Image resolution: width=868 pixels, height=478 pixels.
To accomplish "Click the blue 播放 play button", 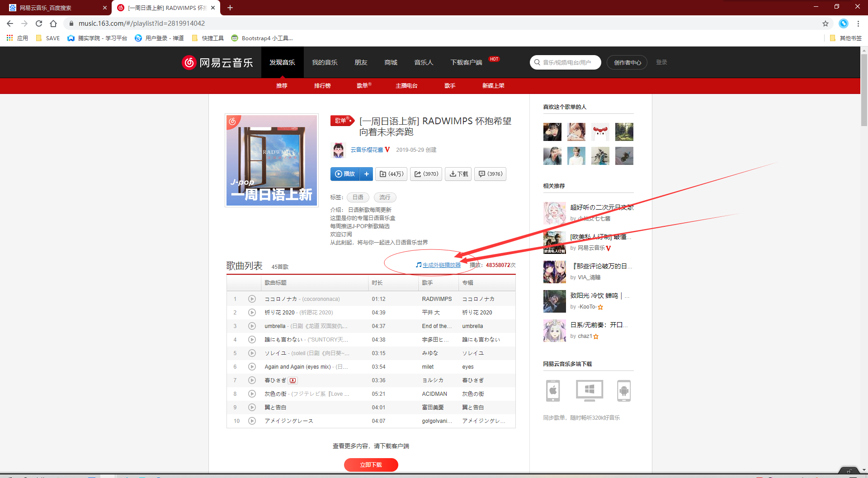I will point(345,174).
